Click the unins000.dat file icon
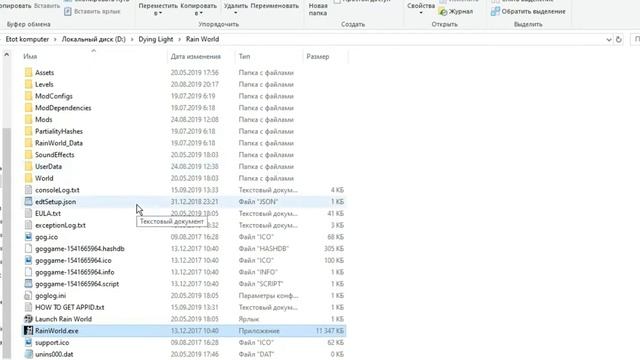 click(28, 354)
